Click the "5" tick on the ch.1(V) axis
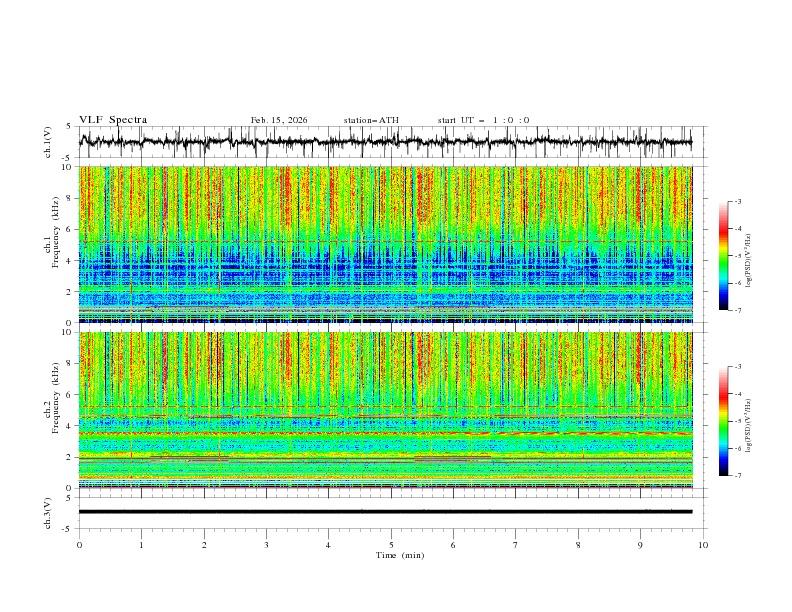 [69, 127]
